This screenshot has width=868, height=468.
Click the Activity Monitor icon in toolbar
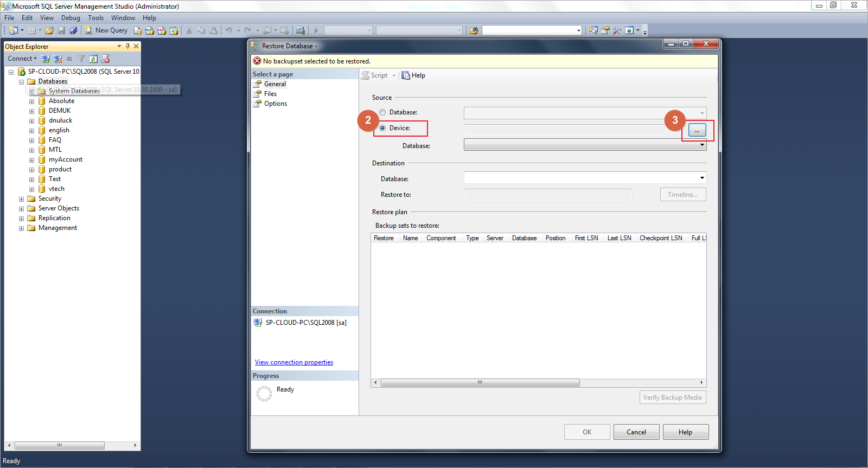pos(301,30)
